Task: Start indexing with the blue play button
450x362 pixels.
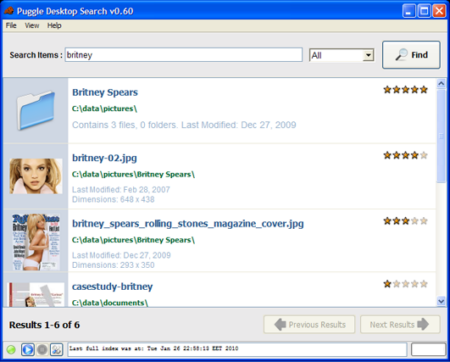Action: 28,349
